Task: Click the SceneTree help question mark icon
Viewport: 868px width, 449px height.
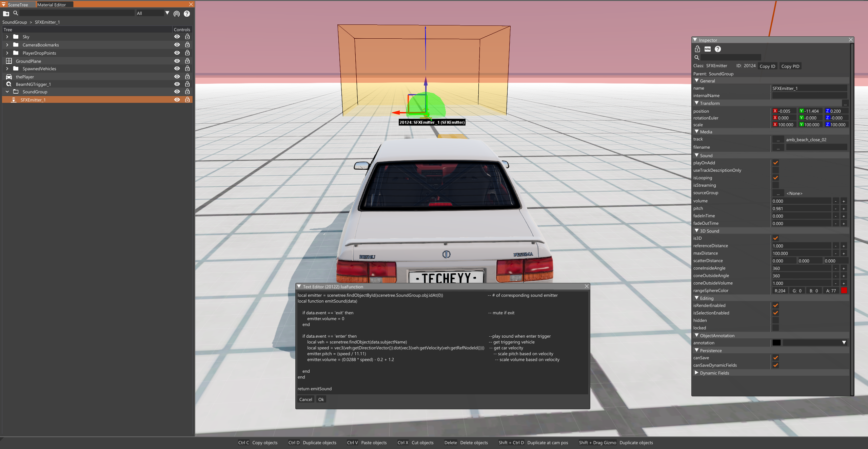Action: (x=187, y=14)
